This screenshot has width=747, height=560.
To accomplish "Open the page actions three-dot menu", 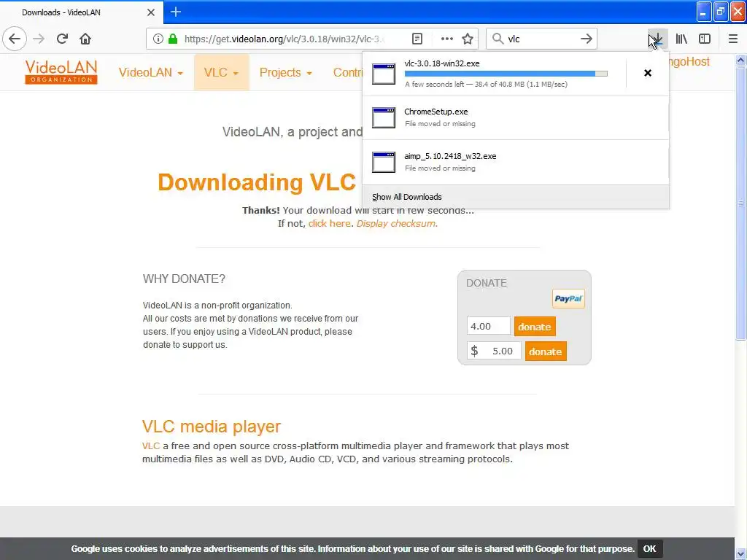I will [x=447, y=39].
